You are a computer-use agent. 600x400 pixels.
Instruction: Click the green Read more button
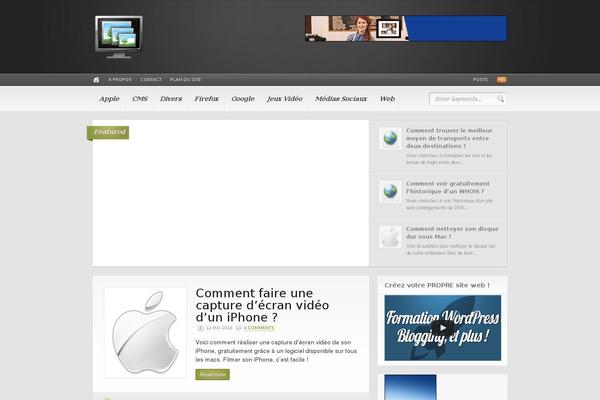pyautogui.click(x=213, y=374)
